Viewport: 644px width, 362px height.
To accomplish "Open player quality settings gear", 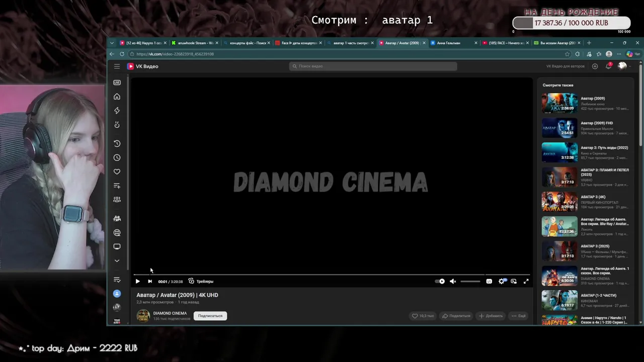I will tap(502, 282).
